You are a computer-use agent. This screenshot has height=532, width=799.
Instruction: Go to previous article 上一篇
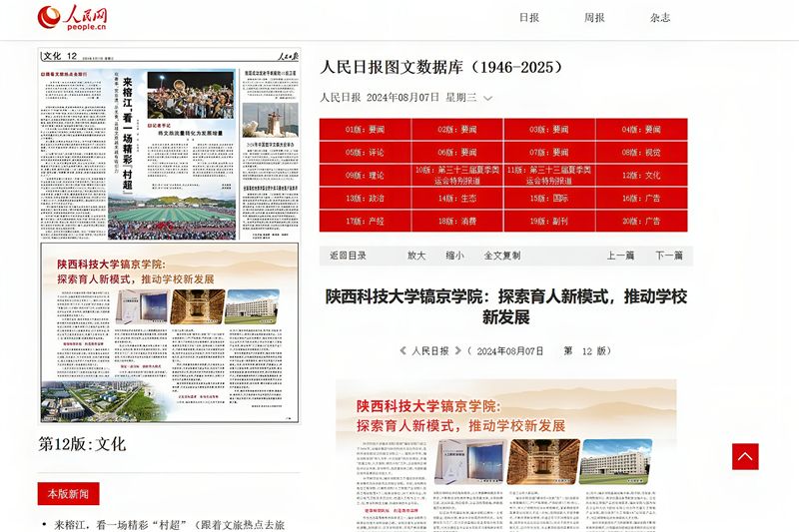621,256
